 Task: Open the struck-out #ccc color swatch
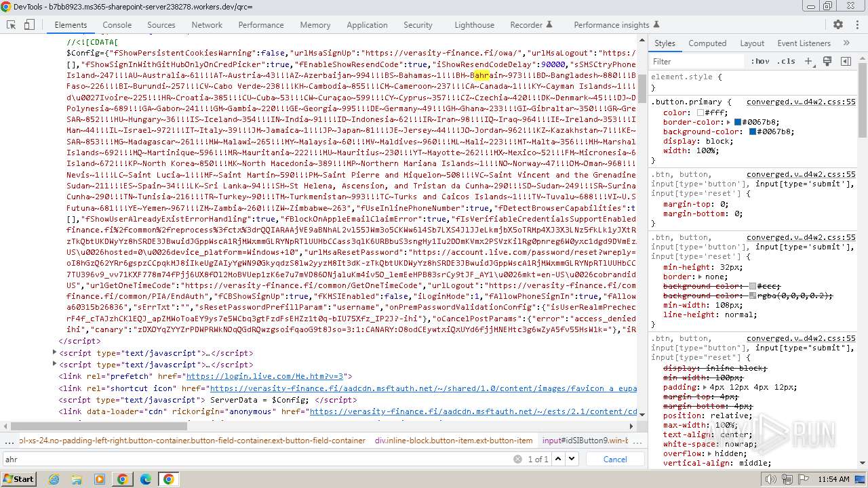pos(753,287)
